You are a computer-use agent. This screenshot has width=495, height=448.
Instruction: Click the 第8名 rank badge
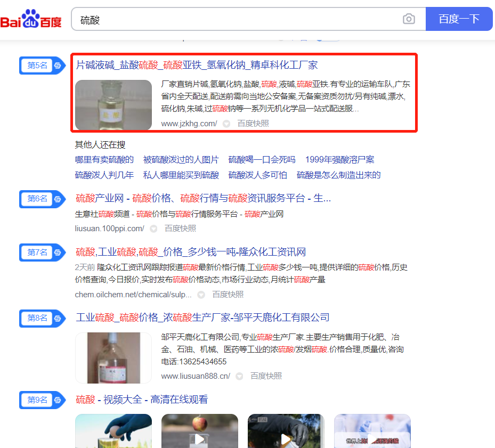pyautogui.click(x=42, y=318)
